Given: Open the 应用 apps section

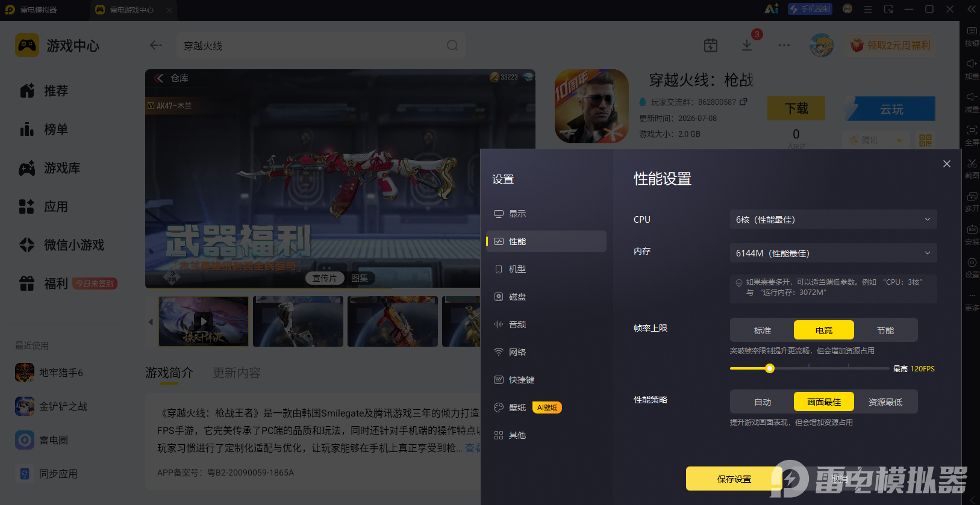Looking at the screenshot, I should coord(44,206).
